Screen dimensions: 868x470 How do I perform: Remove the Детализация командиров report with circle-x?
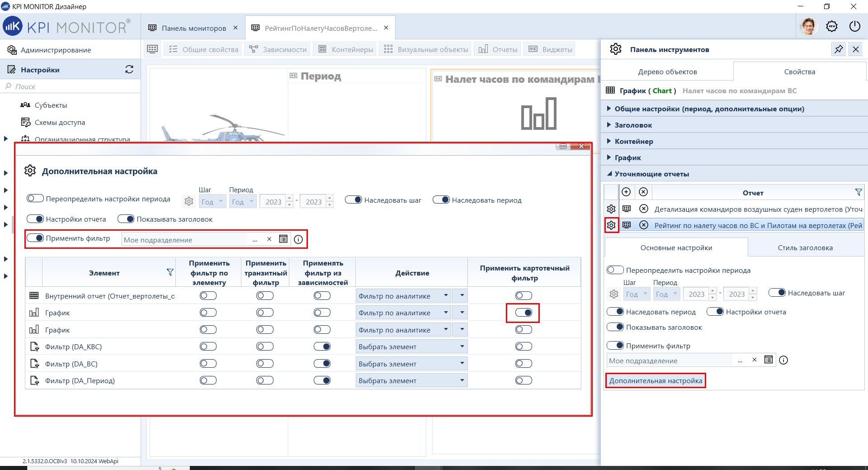(x=644, y=209)
